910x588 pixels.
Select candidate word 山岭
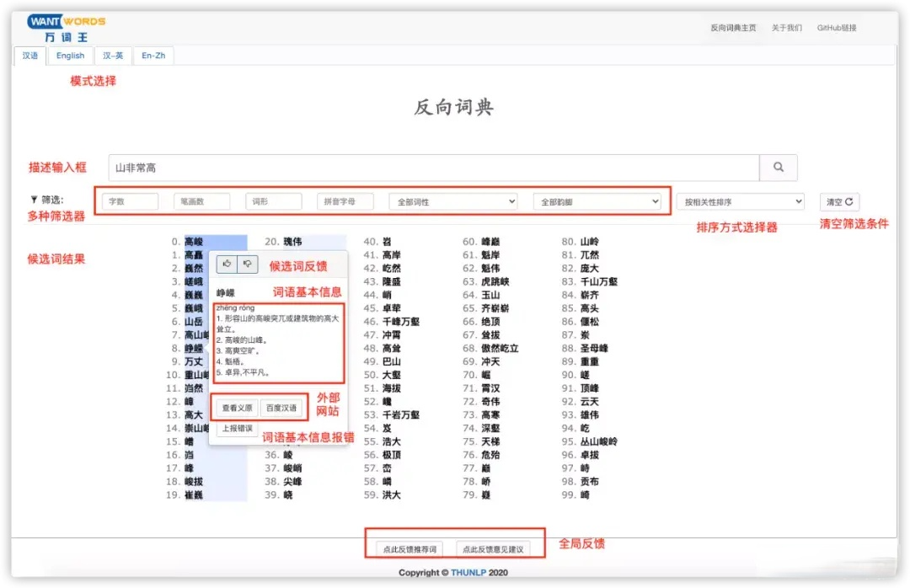coord(590,242)
